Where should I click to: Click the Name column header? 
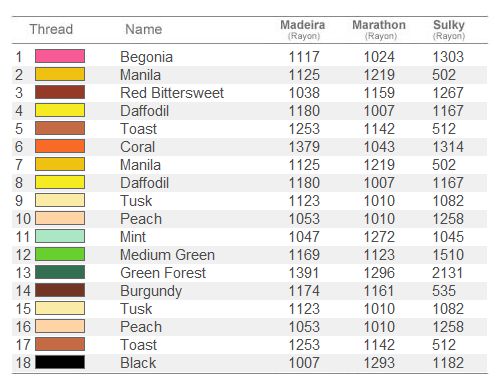tap(144, 29)
